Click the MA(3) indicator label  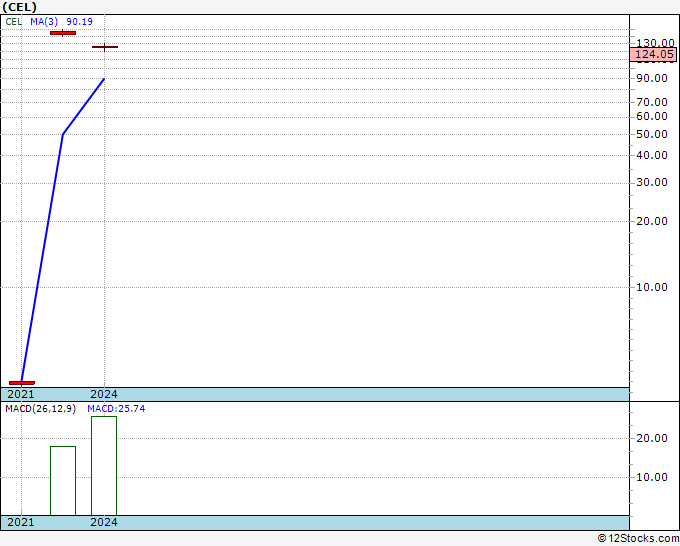coord(44,22)
